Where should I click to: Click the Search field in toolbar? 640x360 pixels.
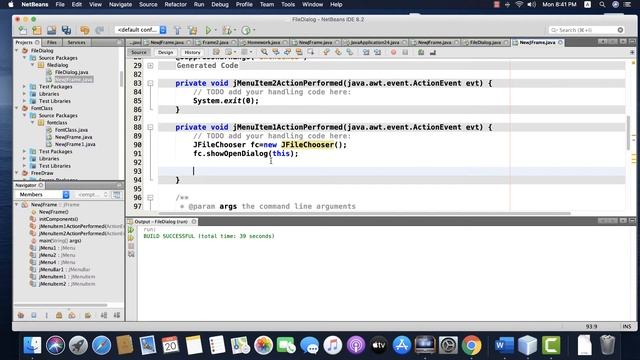pyautogui.click(x=586, y=30)
